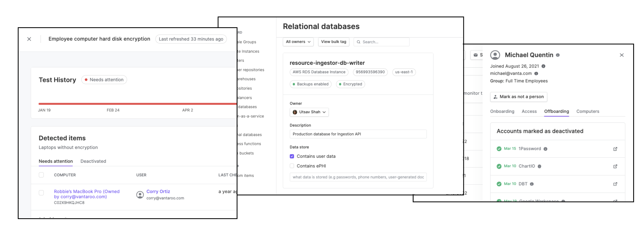The height and width of the screenshot is (232, 644).
Task: Uncheck Contains user data checkbox
Action: [292, 156]
